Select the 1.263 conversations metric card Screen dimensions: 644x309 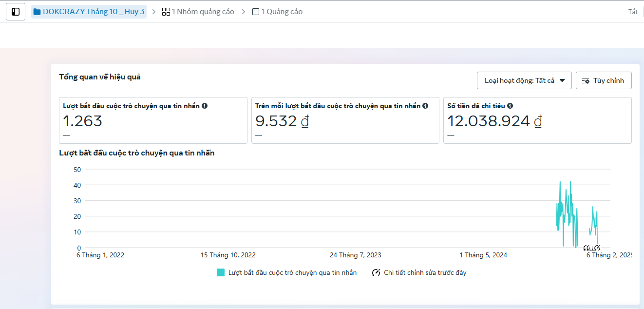click(153, 120)
